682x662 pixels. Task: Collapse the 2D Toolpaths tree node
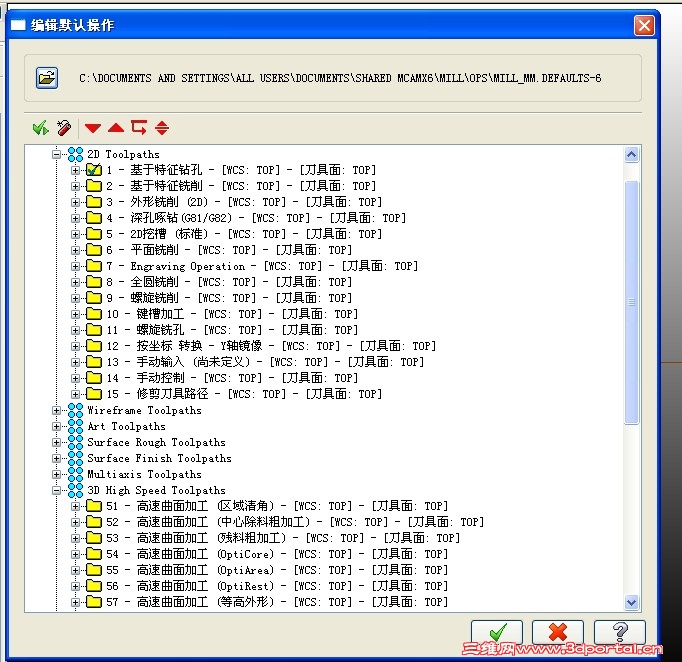point(56,154)
